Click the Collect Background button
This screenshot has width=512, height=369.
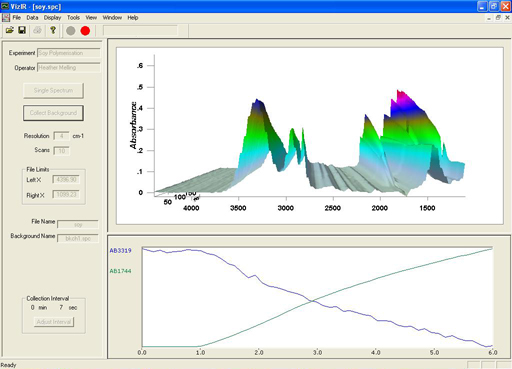pyautogui.click(x=53, y=113)
